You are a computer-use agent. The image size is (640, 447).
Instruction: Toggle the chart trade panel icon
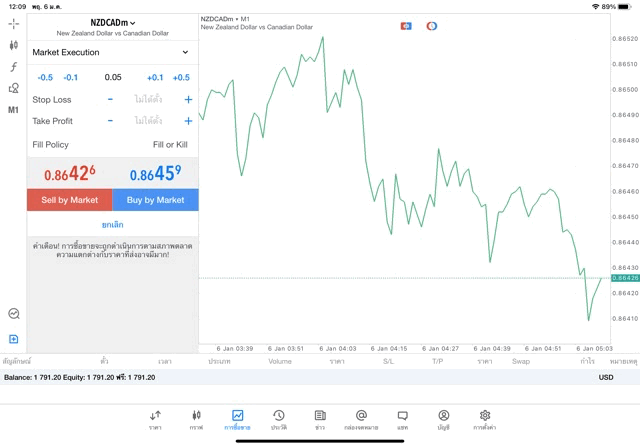pos(14,314)
